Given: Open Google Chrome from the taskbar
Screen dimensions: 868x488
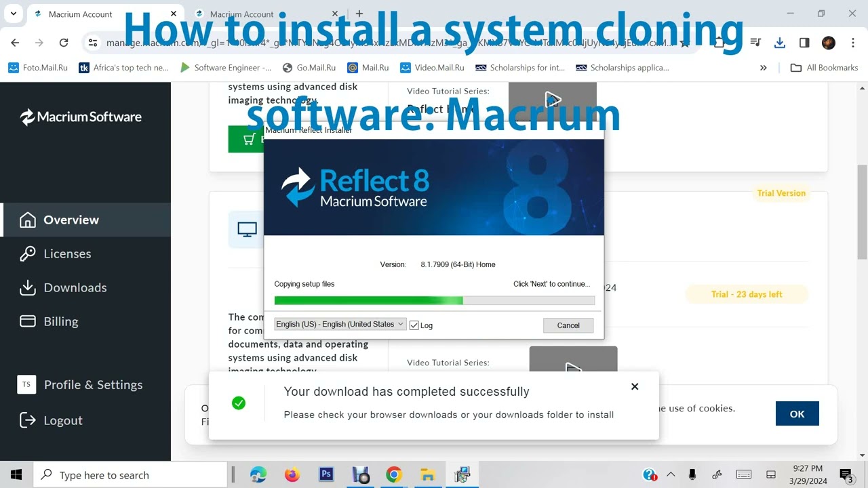Looking at the screenshot, I should [x=394, y=474].
